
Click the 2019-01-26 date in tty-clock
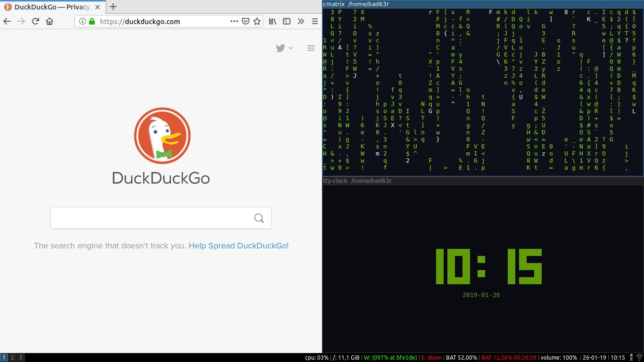[x=481, y=295]
